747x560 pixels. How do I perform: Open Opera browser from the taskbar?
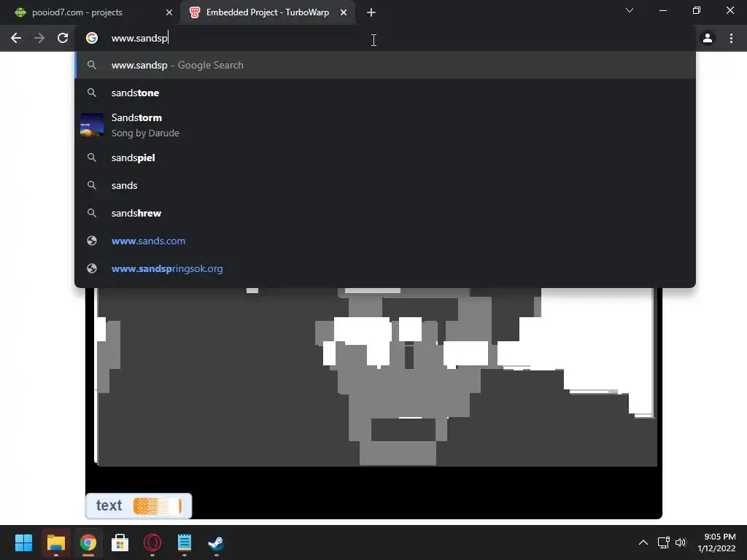[152, 542]
